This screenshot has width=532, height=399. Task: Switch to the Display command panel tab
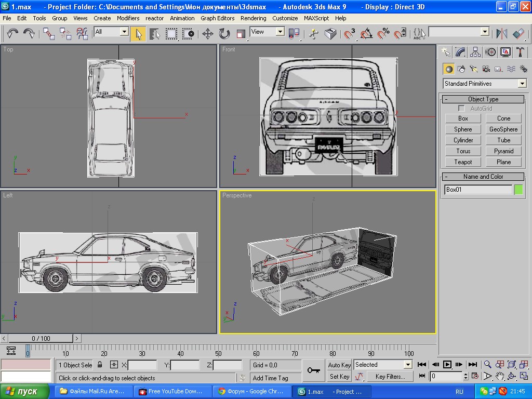[x=506, y=52]
